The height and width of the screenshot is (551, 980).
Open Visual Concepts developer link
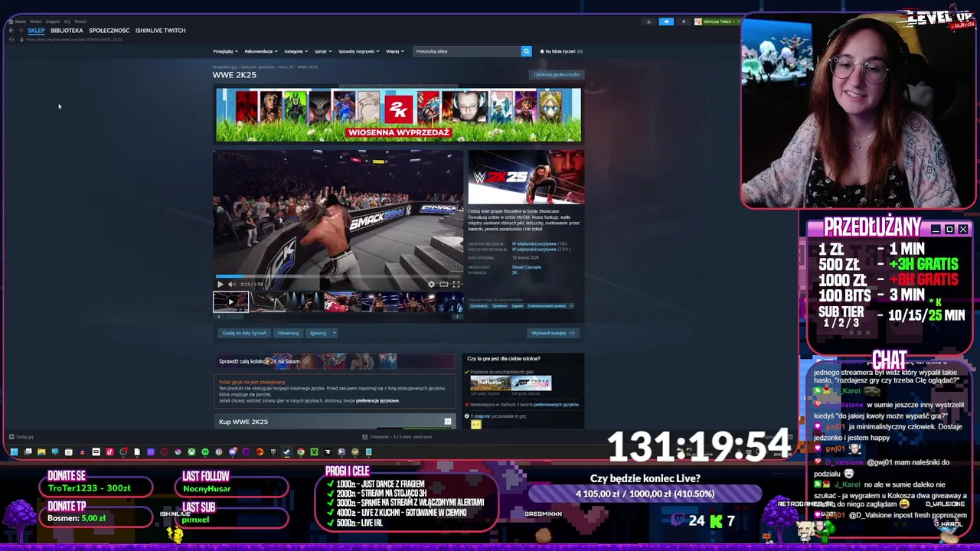click(x=527, y=267)
